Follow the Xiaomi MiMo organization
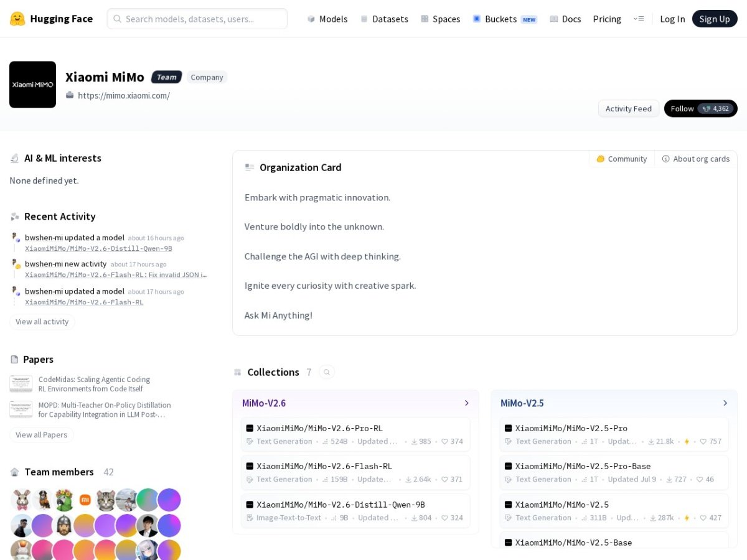747x560 pixels. (701, 108)
